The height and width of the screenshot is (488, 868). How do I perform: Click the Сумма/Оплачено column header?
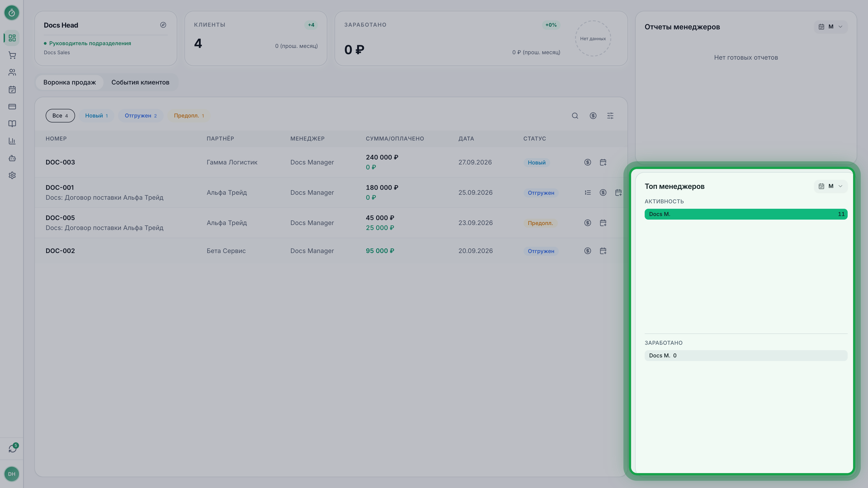tap(395, 139)
